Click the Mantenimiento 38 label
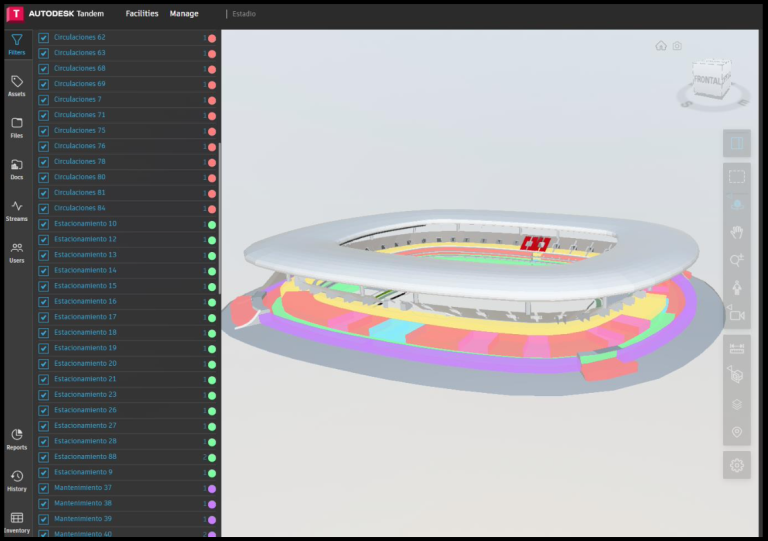The width and height of the screenshot is (768, 541). pos(83,503)
